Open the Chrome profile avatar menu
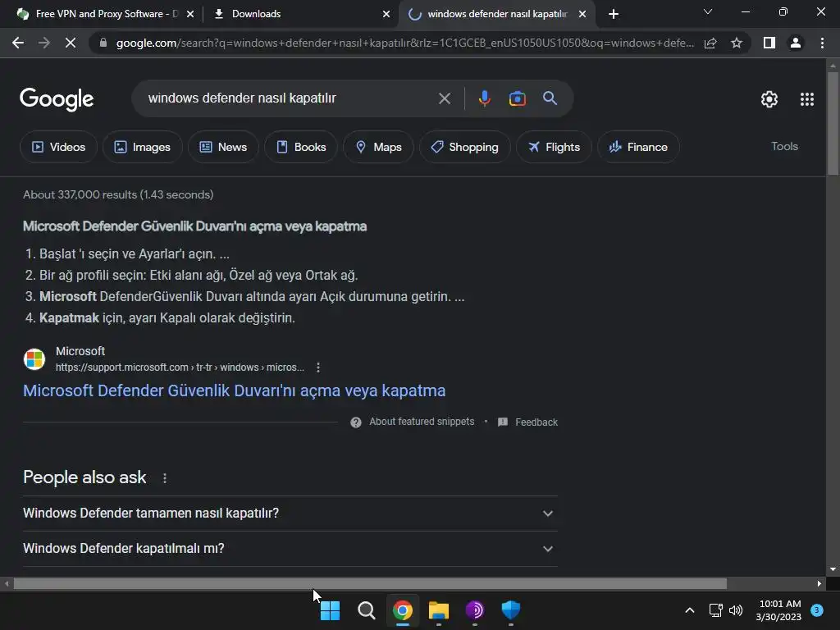Image resolution: width=840 pixels, height=630 pixels. click(796, 43)
